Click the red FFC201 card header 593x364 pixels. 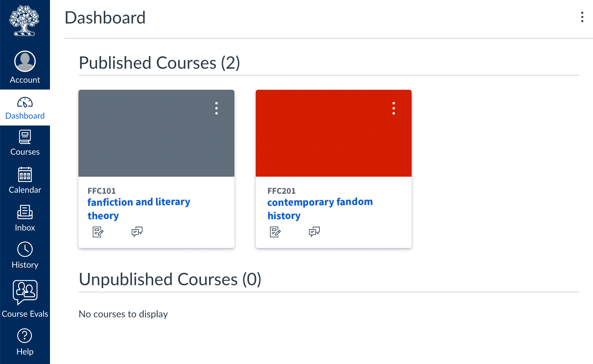[x=334, y=133]
